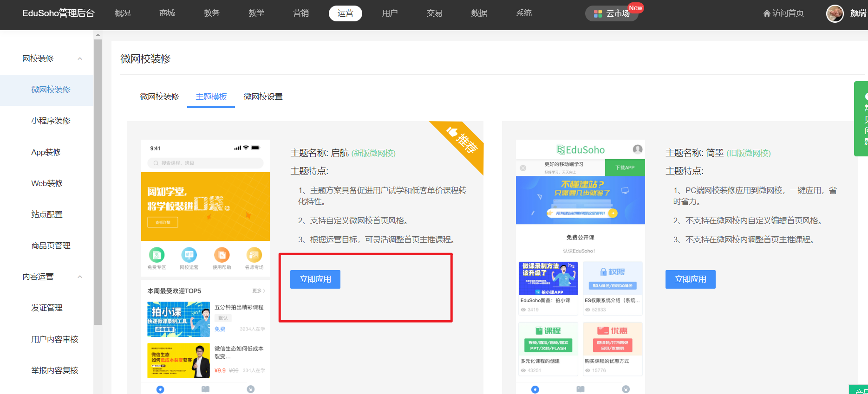Viewport: 868px width, 394px height.
Task: Open the 概况 top menu
Action: [123, 13]
